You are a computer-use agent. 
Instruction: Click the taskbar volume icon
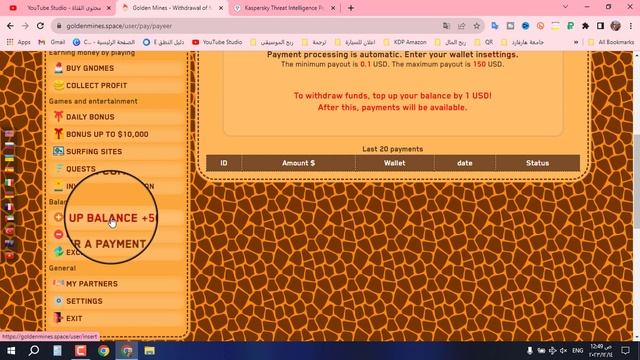[564, 351]
